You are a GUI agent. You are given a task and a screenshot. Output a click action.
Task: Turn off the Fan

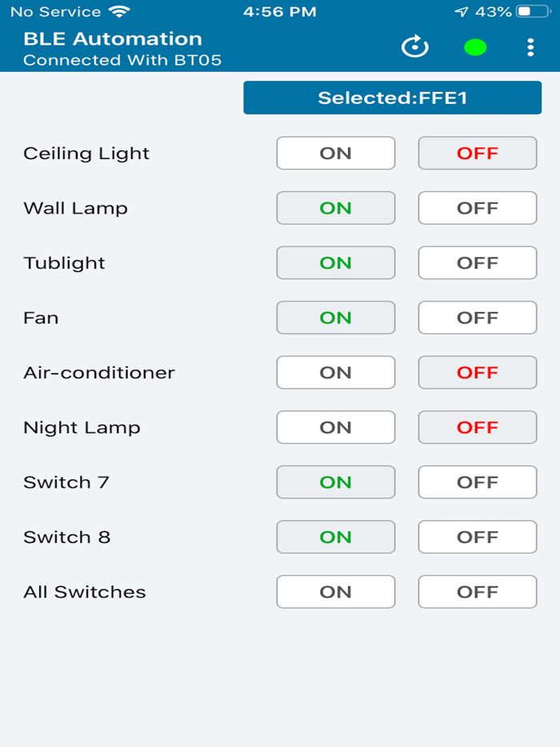(477, 318)
